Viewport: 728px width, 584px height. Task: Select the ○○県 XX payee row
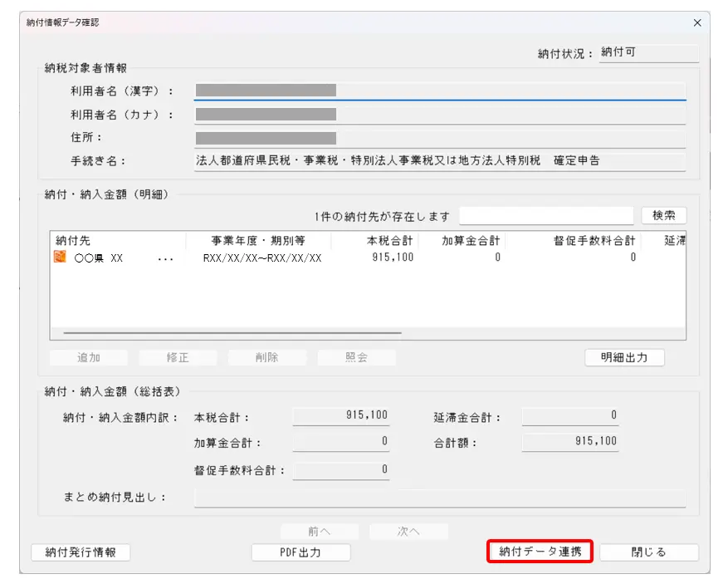pos(368,258)
